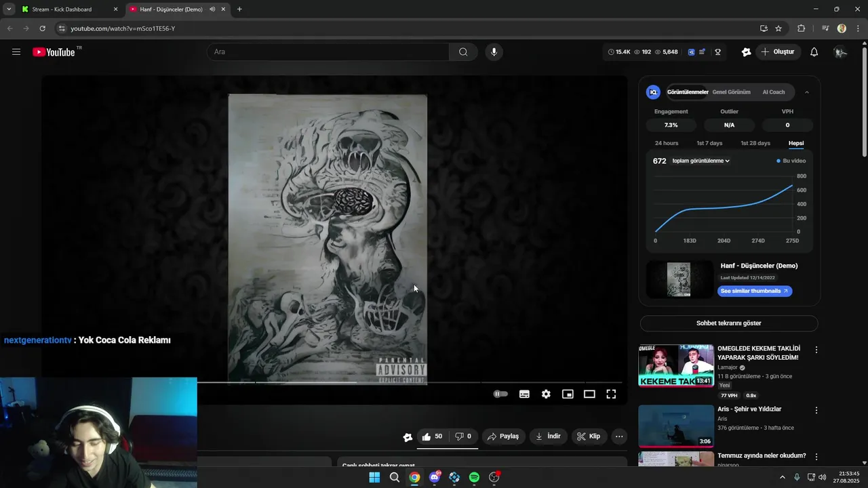Enable theater mode
Image resolution: width=868 pixels, height=488 pixels.
click(589, 394)
